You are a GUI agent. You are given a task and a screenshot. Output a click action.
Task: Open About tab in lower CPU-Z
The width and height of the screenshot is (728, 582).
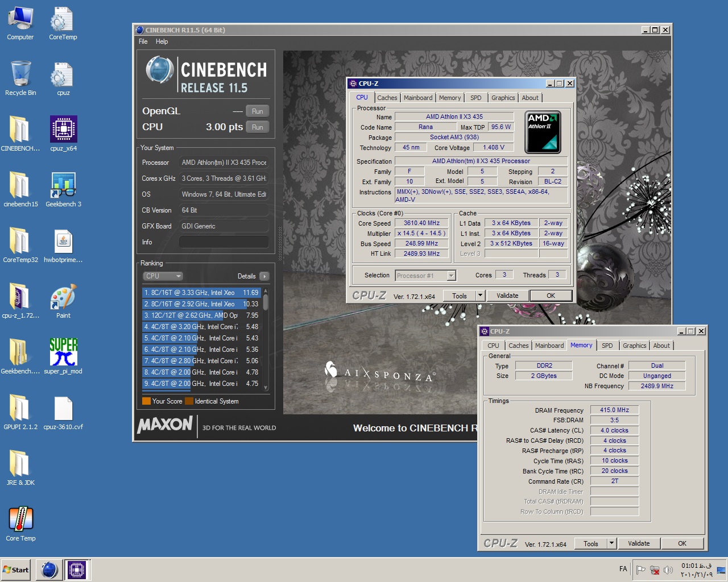point(661,346)
